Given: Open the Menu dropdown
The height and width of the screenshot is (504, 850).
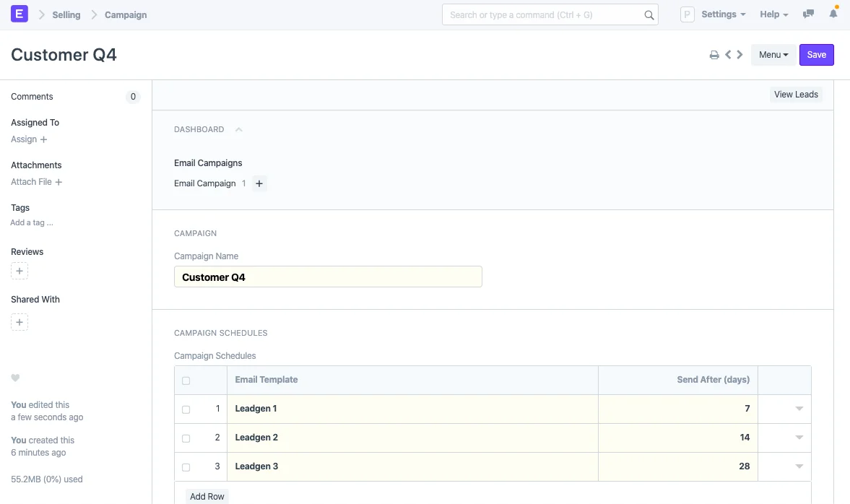Looking at the screenshot, I should (773, 54).
